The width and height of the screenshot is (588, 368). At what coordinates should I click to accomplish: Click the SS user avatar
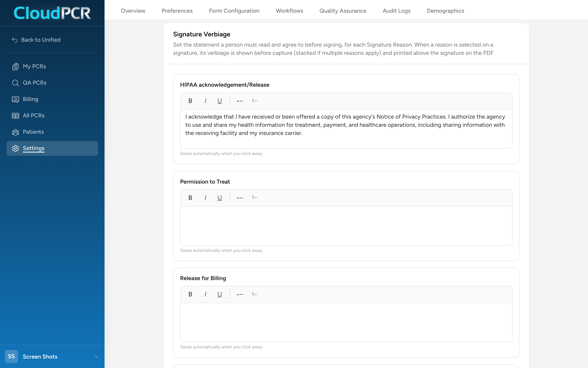pos(11,357)
